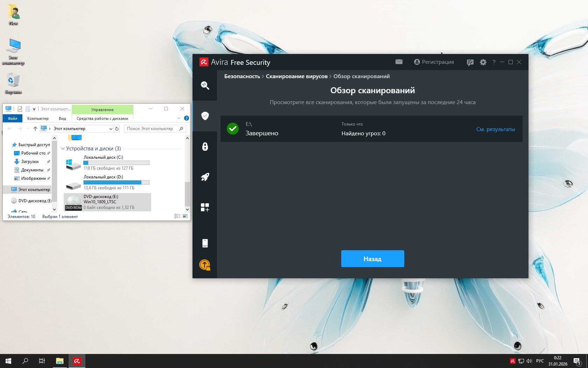Select the Security shield icon in Avira sidebar
This screenshot has height=368, width=588.
pyautogui.click(x=205, y=116)
